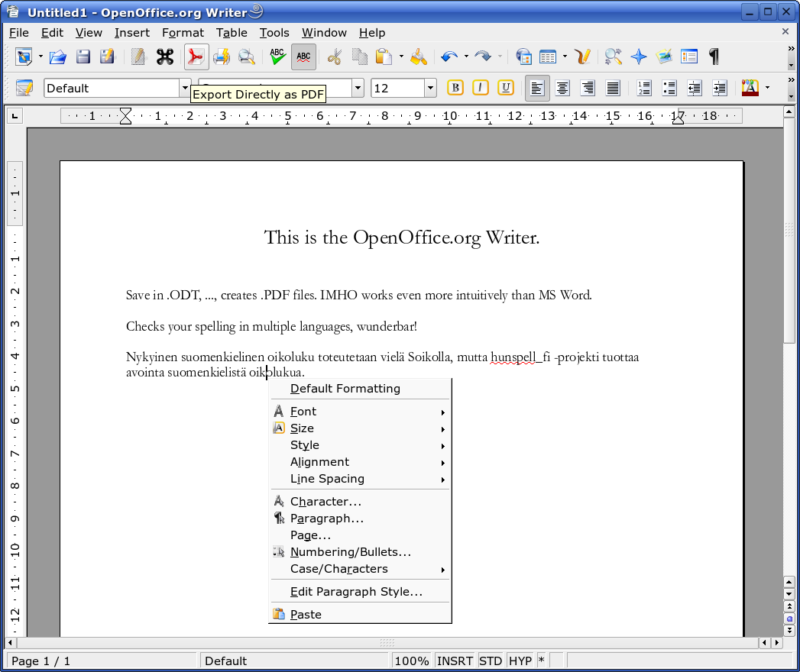Click the Copy icon
800x672 pixels.
360,57
